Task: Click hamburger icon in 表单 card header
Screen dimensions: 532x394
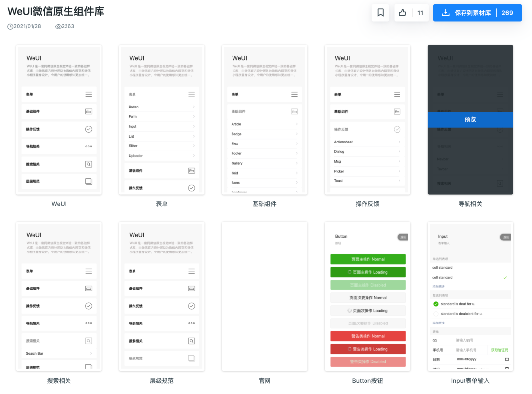Action: pos(191,94)
